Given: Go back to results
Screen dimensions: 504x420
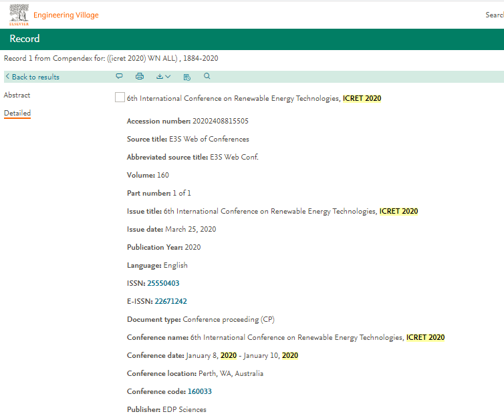Looking at the screenshot, I should pos(35,77).
